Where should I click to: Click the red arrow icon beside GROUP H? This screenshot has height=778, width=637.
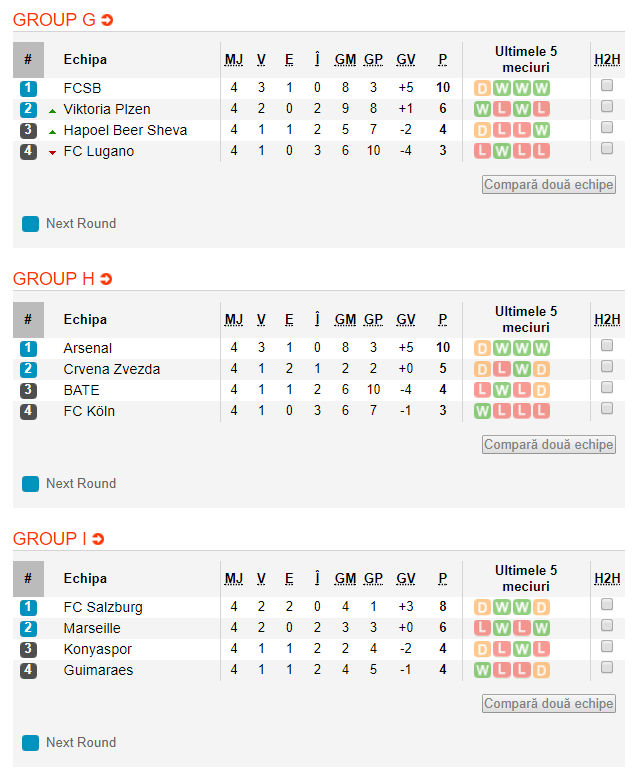106,279
